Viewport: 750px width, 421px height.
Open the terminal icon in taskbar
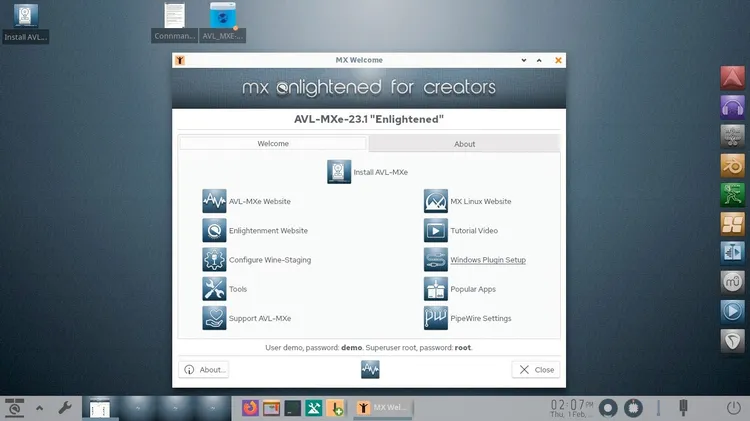(292, 408)
